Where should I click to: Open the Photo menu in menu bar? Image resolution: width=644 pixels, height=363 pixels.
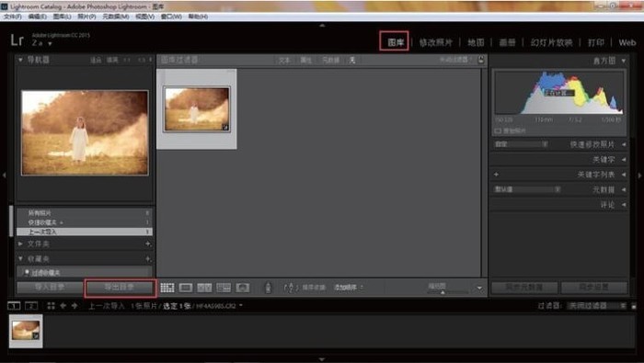click(86, 17)
